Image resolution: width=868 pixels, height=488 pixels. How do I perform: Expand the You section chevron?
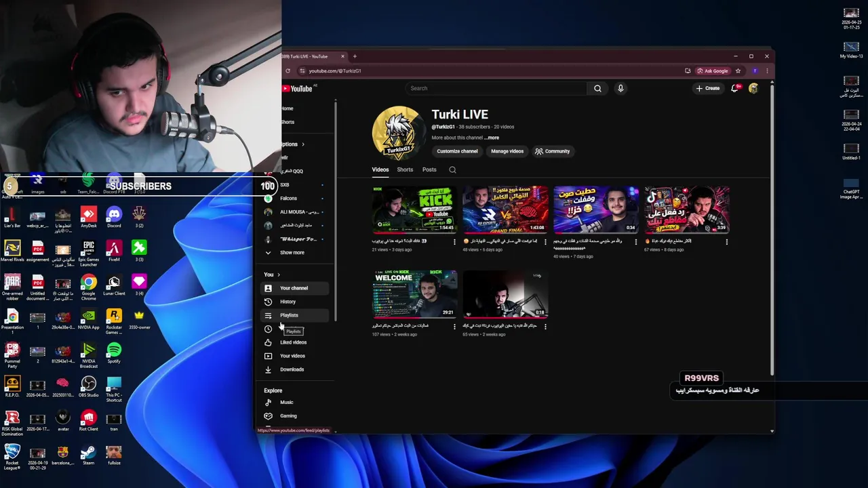click(x=278, y=274)
